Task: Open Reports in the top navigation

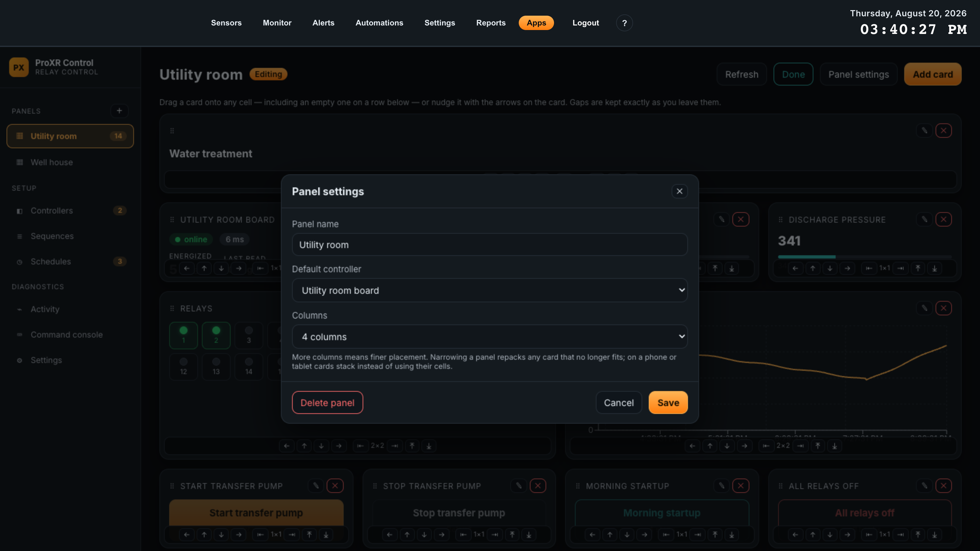Action: click(491, 23)
